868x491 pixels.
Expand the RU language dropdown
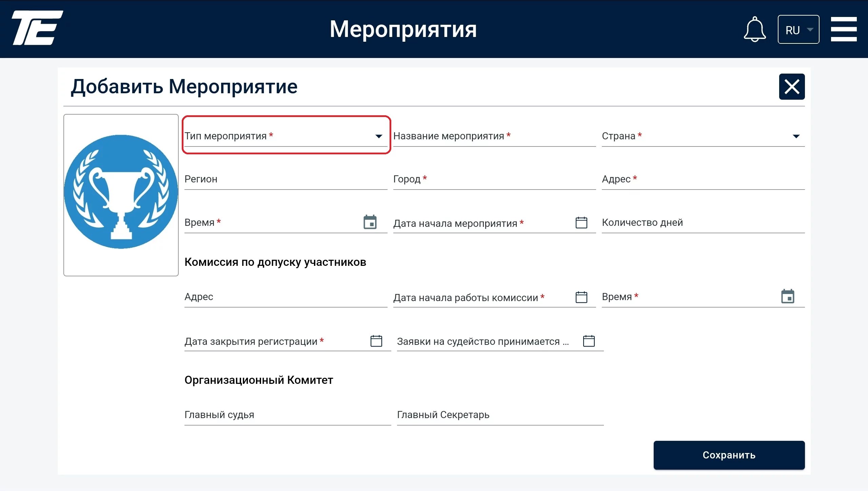tap(798, 30)
